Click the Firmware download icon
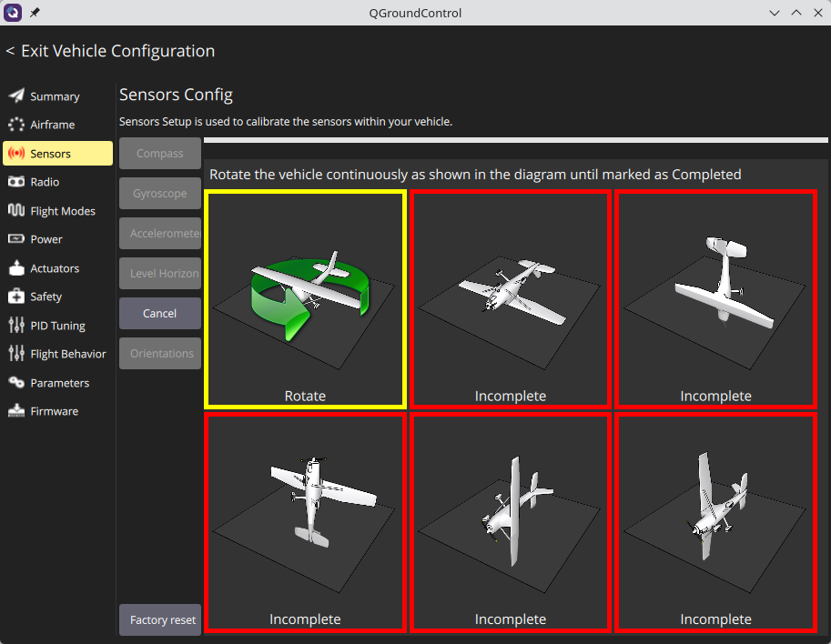Viewport: 831px width, 644px height. tap(16, 411)
